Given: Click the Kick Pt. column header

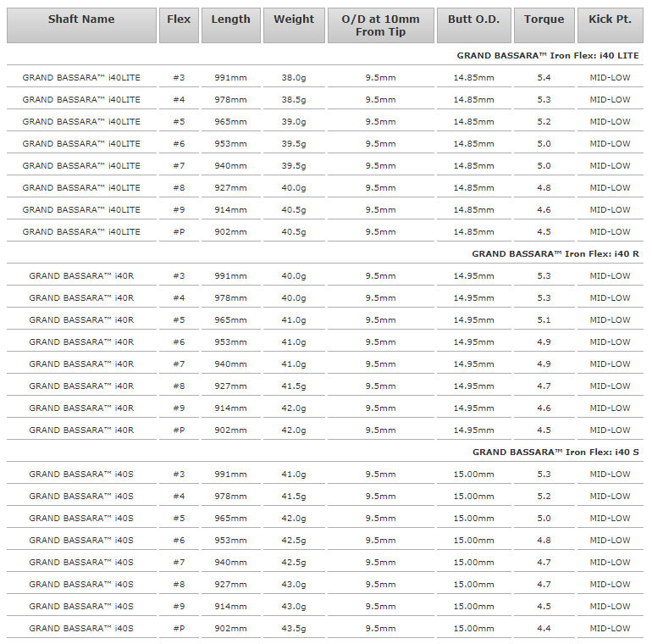Looking at the screenshot, I should [610, 25].
